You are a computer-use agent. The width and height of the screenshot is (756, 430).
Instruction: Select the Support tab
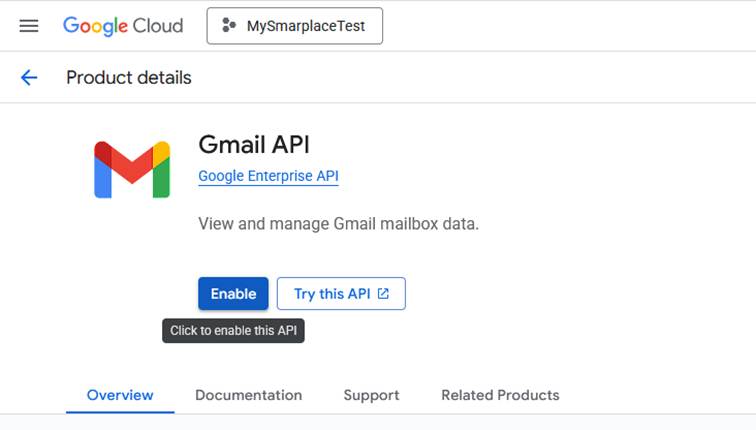371,395
